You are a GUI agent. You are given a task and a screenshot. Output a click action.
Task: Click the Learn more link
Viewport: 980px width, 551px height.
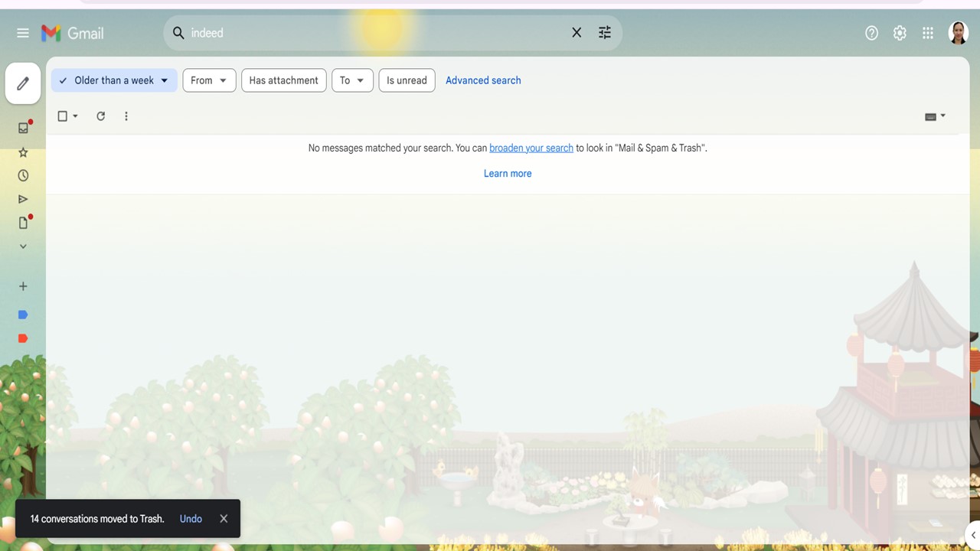click(508, 174)
